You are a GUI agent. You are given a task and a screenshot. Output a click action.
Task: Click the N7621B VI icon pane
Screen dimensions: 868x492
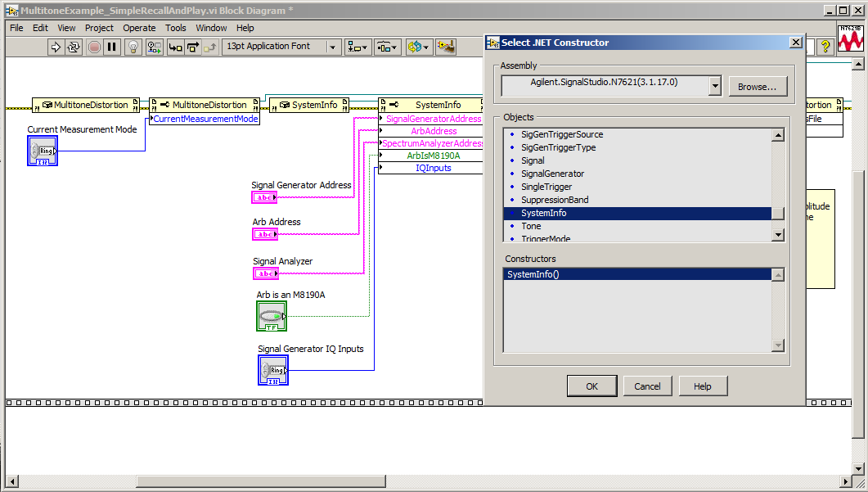coord(851,38)
